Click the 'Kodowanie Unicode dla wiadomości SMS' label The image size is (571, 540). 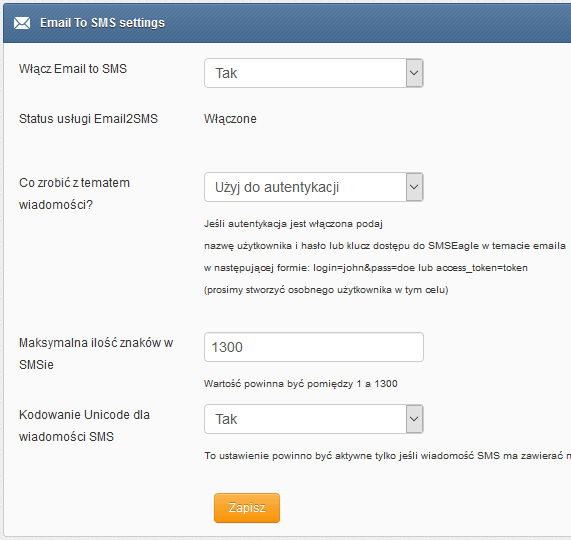(84, 425)
